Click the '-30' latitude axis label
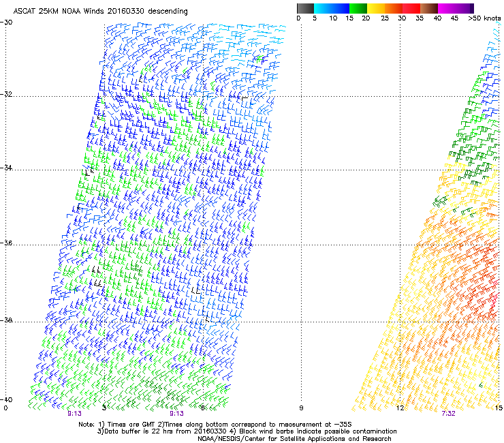Screen dimensions: 504x443 pos(6,22)
